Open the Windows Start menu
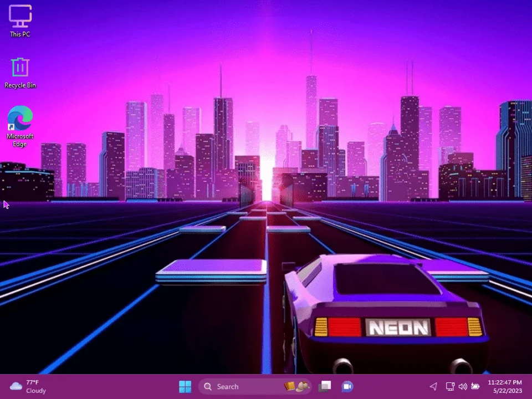This screenshot has height=399, width=532. pos(185,386)
